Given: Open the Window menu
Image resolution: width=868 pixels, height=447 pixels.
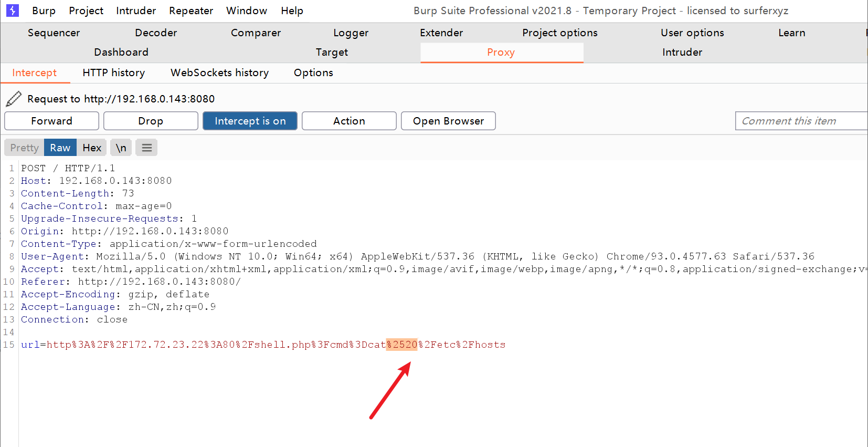Looking at the screenshot, I should click(x=247, y=11).
